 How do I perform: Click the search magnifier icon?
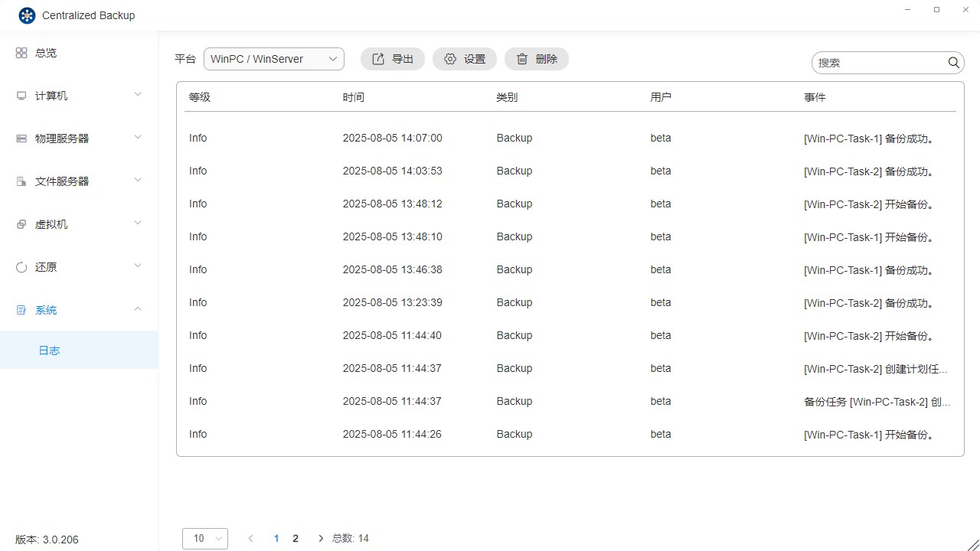[953, 63]
